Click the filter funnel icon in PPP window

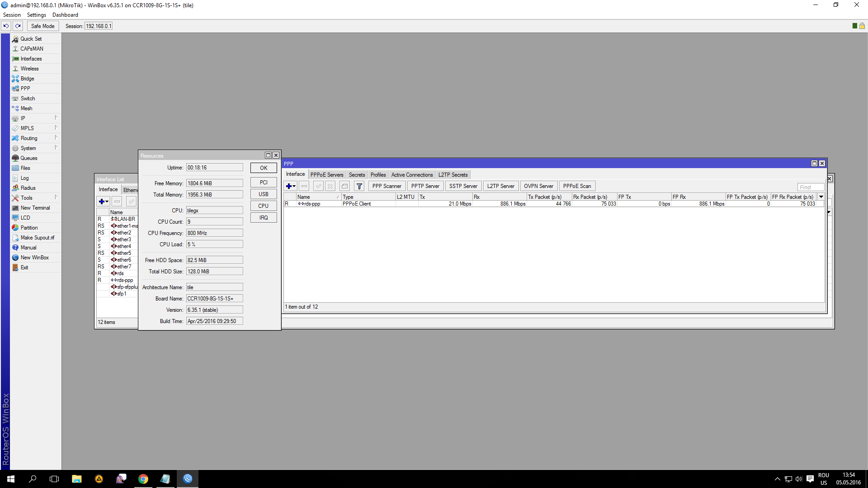click(359, 186)
